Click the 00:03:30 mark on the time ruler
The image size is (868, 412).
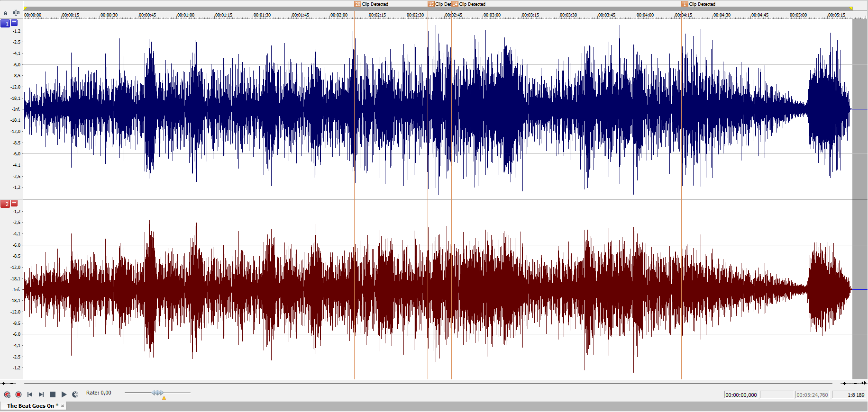click(568, 15)
